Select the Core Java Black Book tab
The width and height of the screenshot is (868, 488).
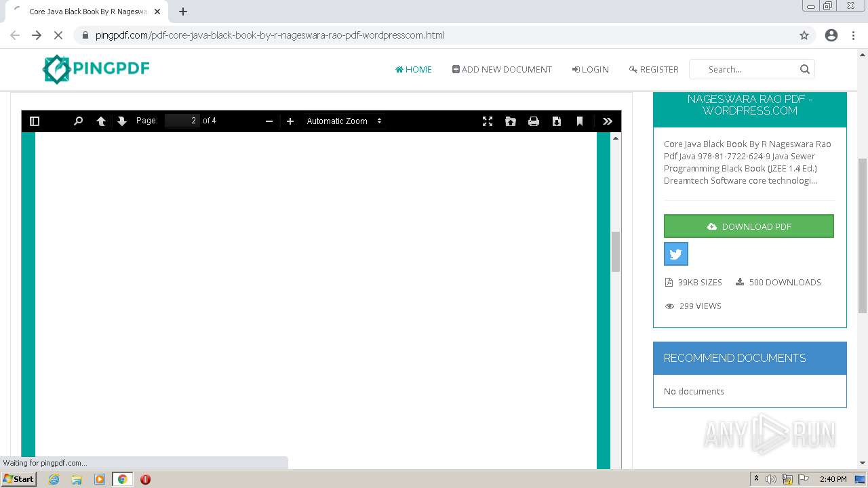(87, 12)
